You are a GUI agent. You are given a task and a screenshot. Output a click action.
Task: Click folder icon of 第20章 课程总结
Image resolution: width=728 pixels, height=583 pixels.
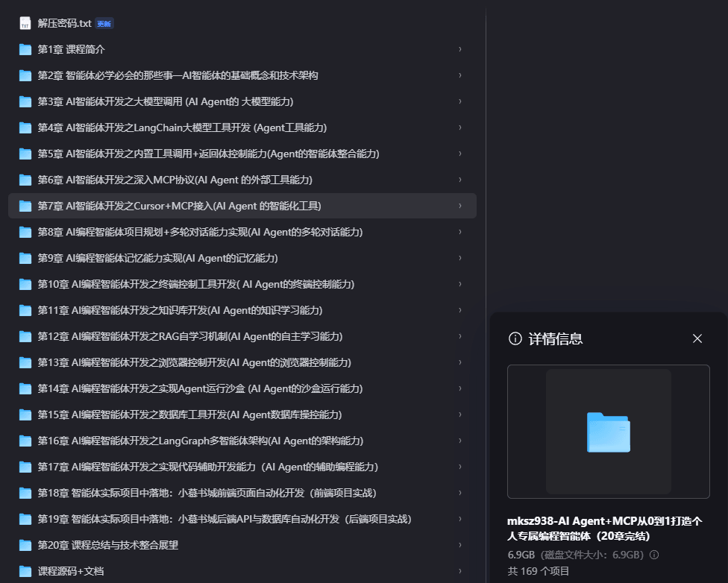coord(25,545)
